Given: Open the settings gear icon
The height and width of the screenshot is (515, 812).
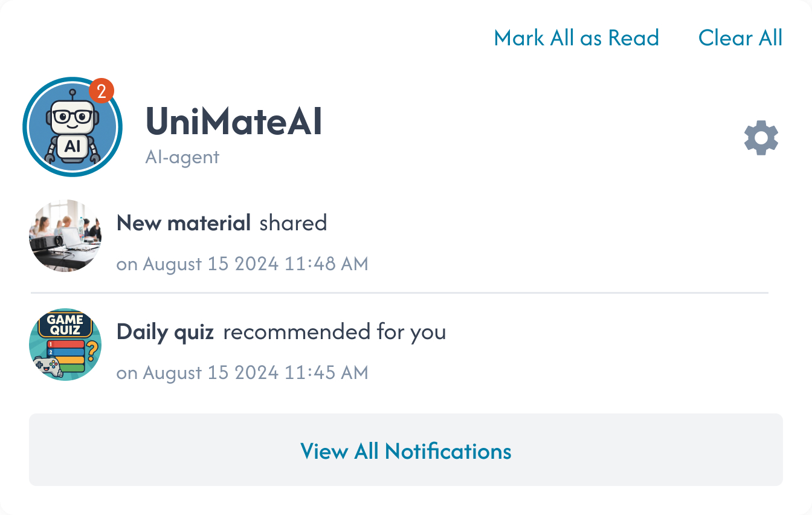Looking at the screenshot, I should click(x=761, y=138).
